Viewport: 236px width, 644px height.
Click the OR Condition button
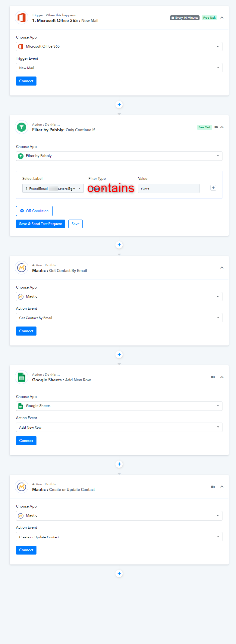pos(34,211)
